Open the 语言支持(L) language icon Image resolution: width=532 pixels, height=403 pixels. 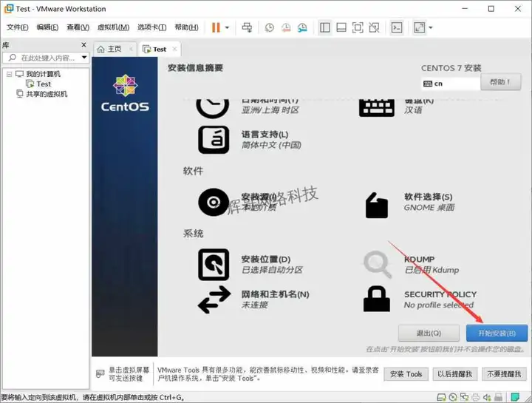point(214,140)
